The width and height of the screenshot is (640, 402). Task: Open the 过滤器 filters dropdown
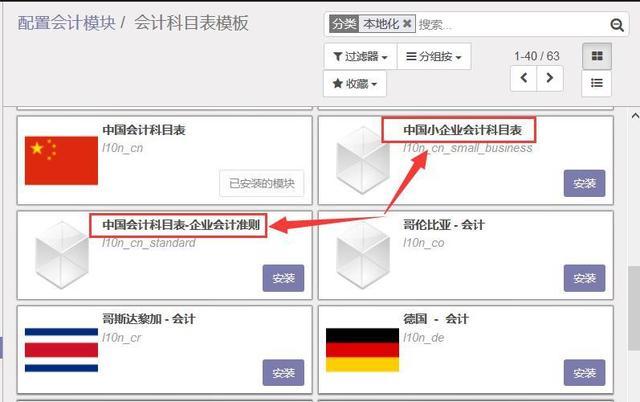pyautogui.click(x=360, y=56)
